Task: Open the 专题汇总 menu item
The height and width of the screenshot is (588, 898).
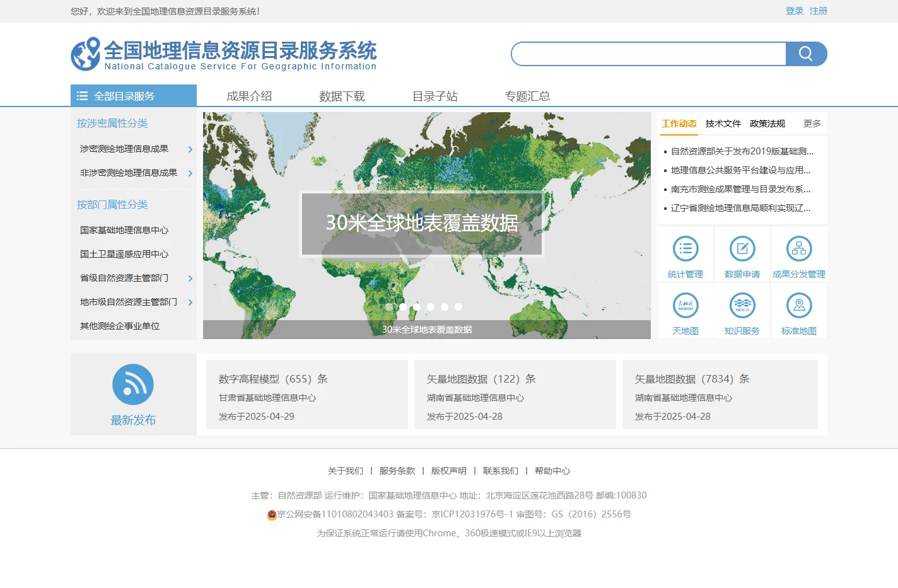Action: pos(528,96)
